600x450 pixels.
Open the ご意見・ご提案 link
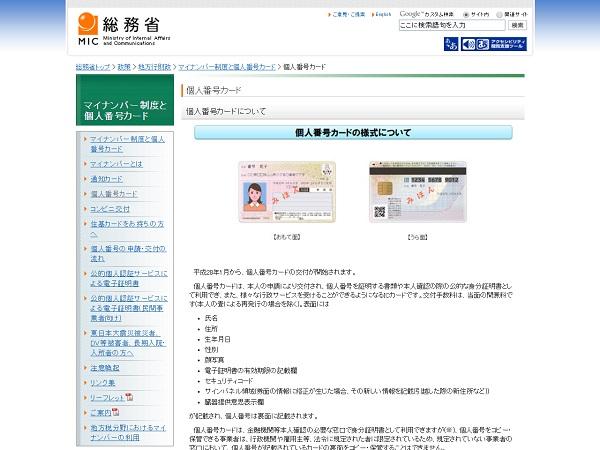[348, 15]
